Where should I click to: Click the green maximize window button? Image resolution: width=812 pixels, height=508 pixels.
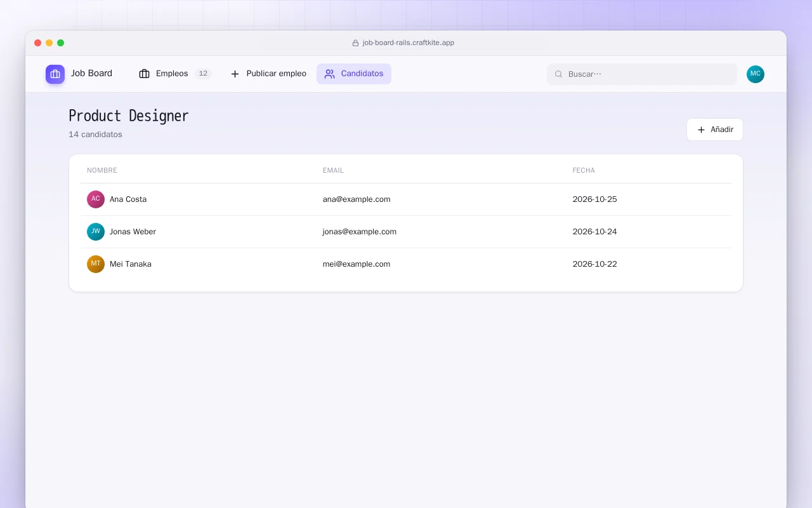click(x=61, y=43)
